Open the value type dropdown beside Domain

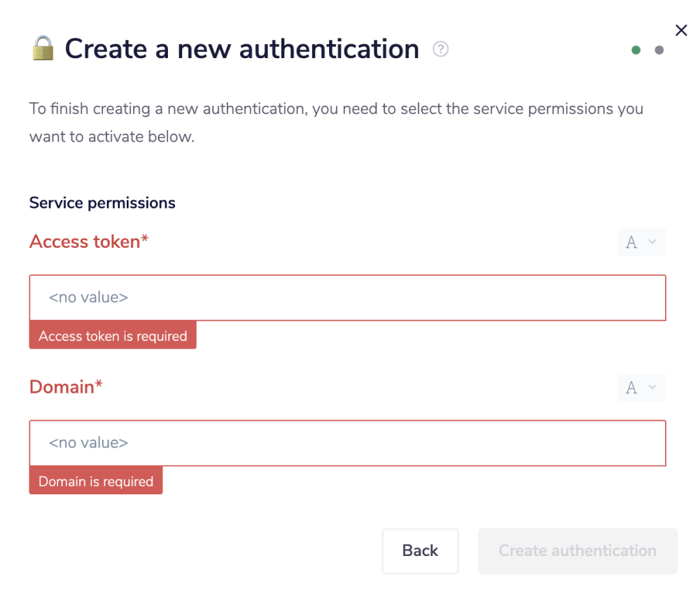[x=641, y=387]
